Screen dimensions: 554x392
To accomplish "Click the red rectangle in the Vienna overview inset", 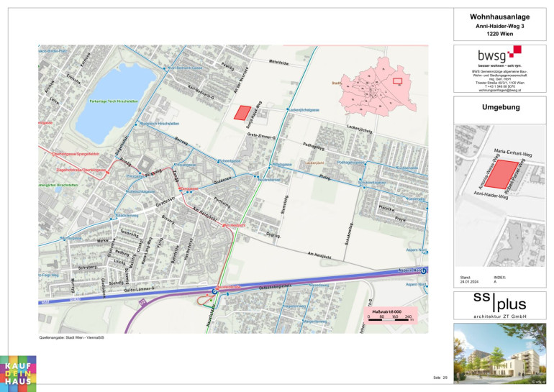I will (x=397, y=81).
